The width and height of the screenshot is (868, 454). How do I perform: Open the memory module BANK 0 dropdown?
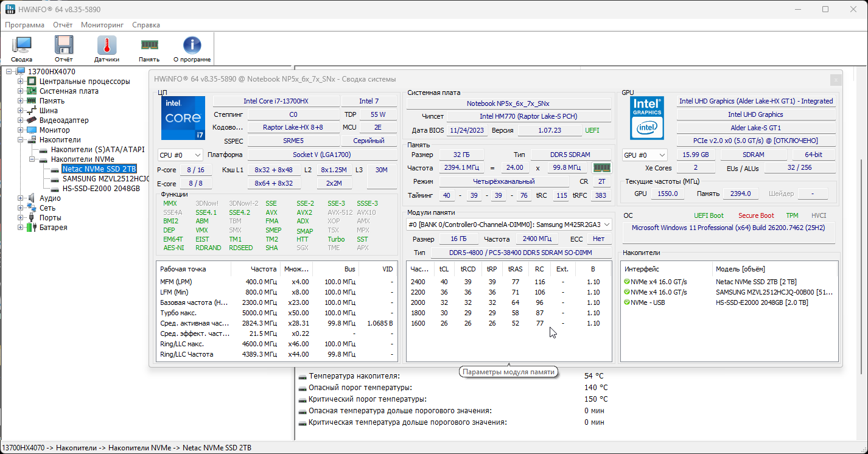pos(509,225)
